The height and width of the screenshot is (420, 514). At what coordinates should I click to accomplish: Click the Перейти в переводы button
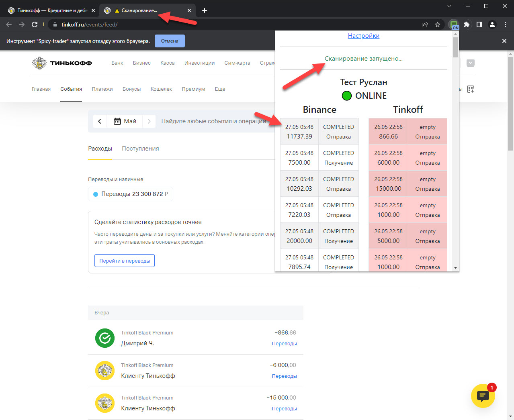(125, 261)
